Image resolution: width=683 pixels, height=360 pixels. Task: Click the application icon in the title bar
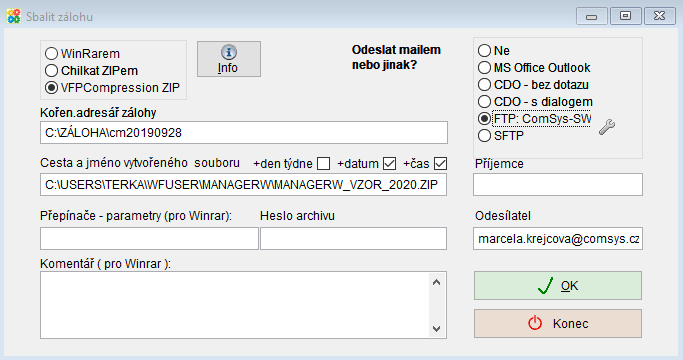click(14, 17)
